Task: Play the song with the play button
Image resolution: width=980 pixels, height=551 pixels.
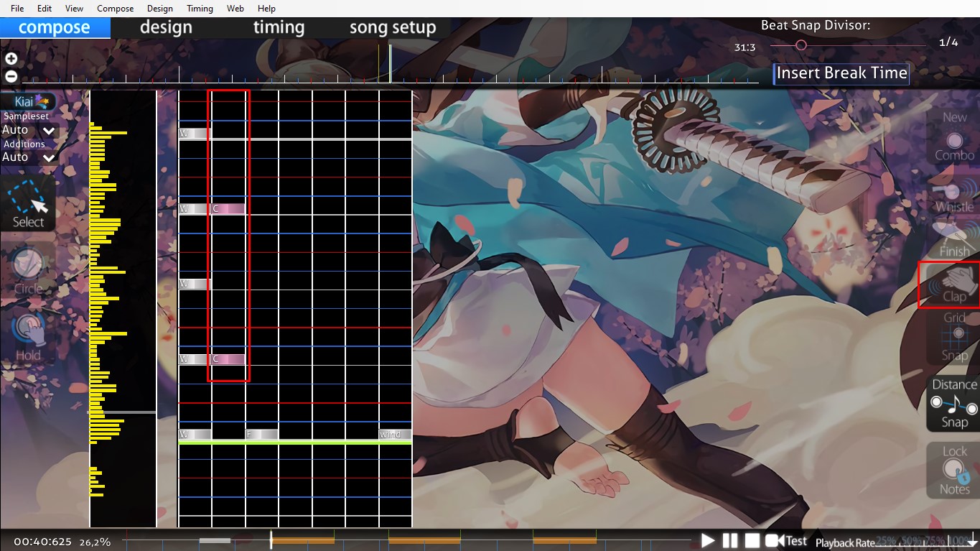Action: [x=708, y=540]
